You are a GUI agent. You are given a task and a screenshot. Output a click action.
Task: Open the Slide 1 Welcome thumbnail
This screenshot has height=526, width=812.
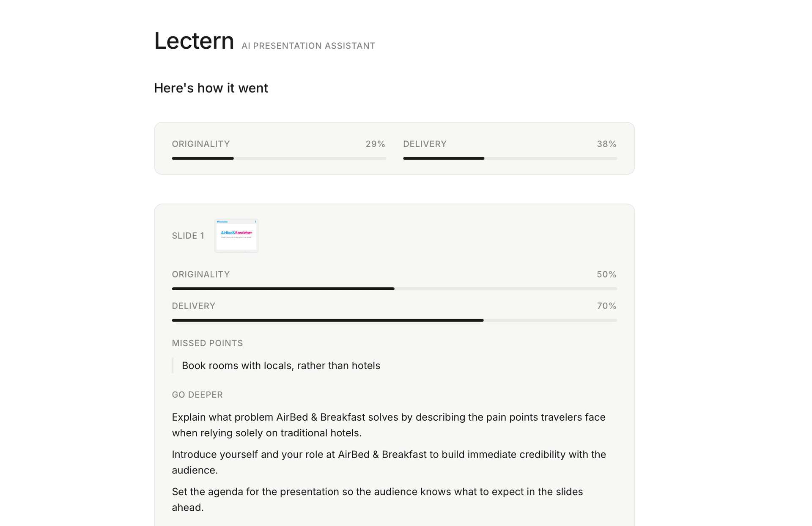tap(236, 236)
